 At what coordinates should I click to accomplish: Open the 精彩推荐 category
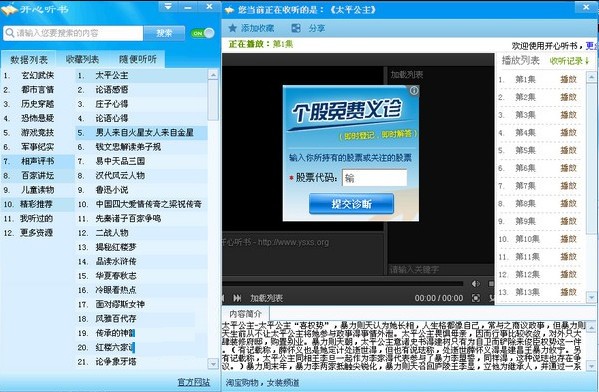point(38,204)
